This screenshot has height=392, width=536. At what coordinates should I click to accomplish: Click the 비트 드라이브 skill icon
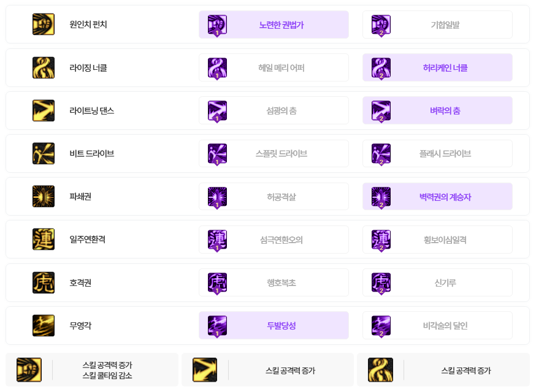pos(44,154)
